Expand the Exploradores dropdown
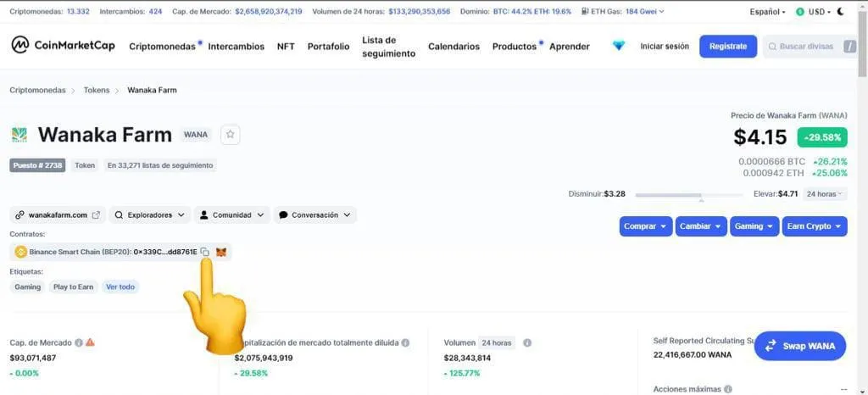 click(149, 214)
